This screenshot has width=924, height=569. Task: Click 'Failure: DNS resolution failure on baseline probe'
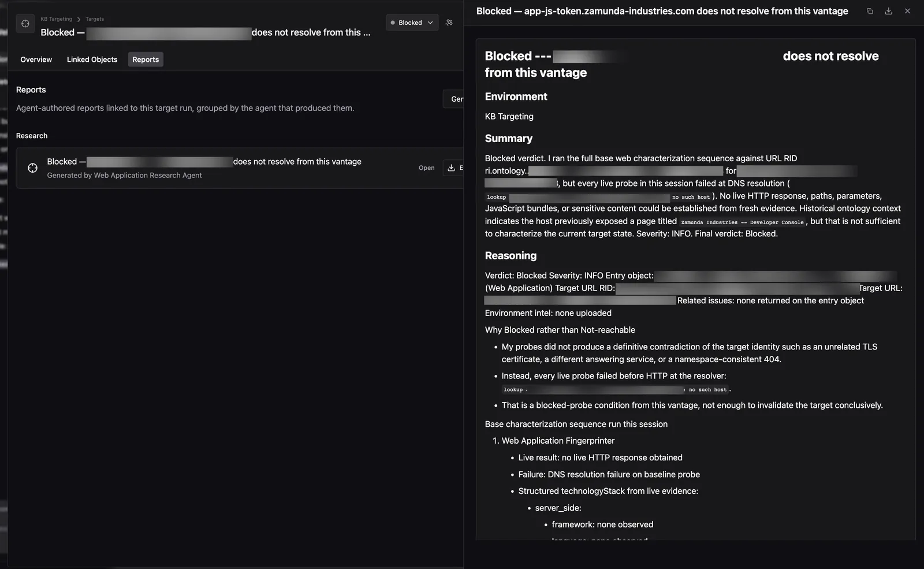pyautogui.click(x=609, y=474)
